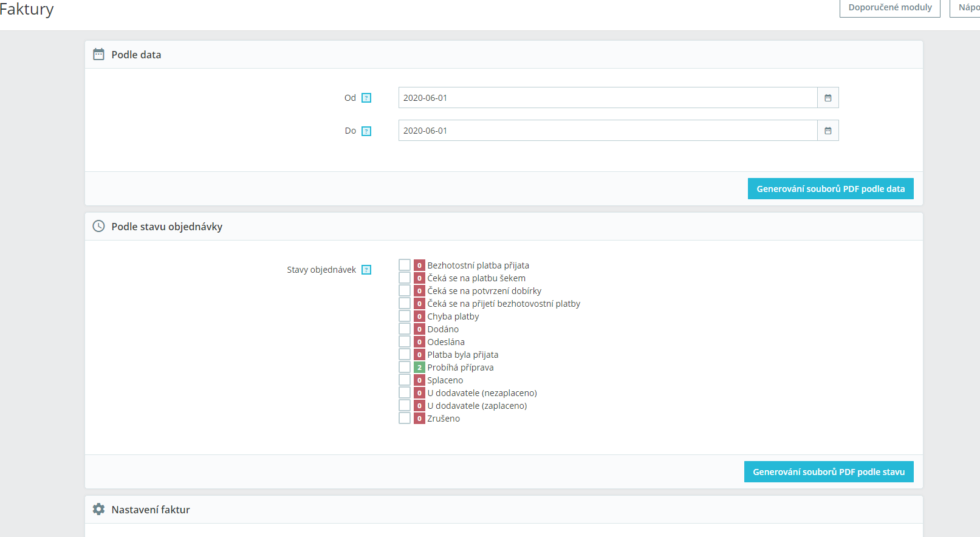Click the Chyba platby status label
The image size is (980, 537).
453,316
